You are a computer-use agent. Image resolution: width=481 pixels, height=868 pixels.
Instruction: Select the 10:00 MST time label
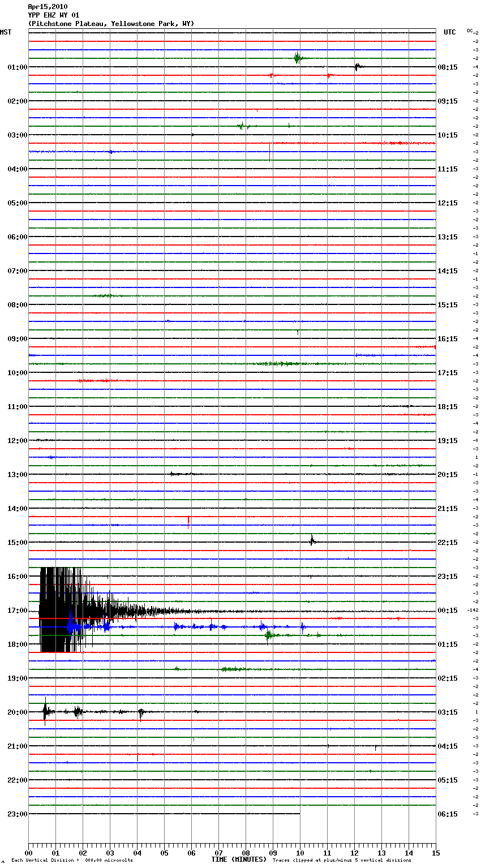[17, 373]
